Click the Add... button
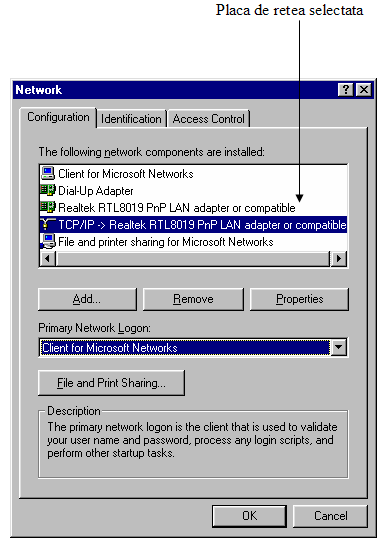The image size is (390, 547). pos(87,299)
